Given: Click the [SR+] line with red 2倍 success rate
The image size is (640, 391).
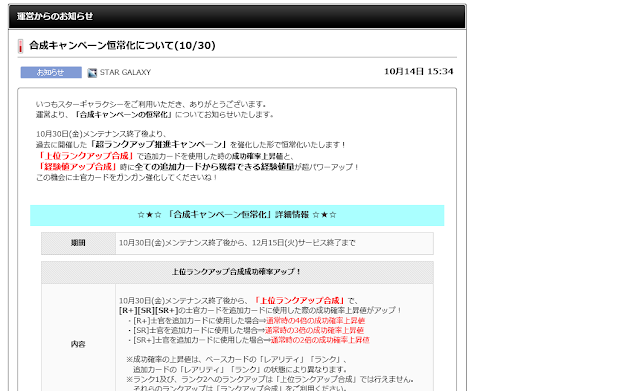Looking at the screenshot, I should coord(248,340).
